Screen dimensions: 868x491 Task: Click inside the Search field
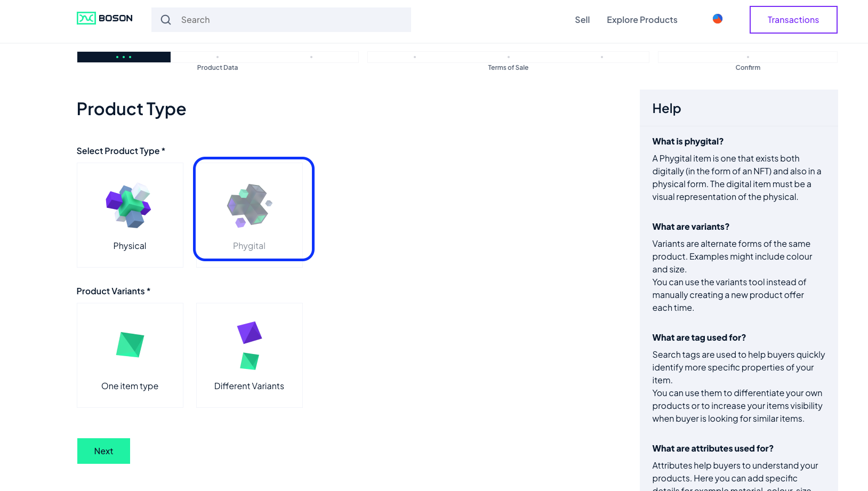(x=281, y=20)
